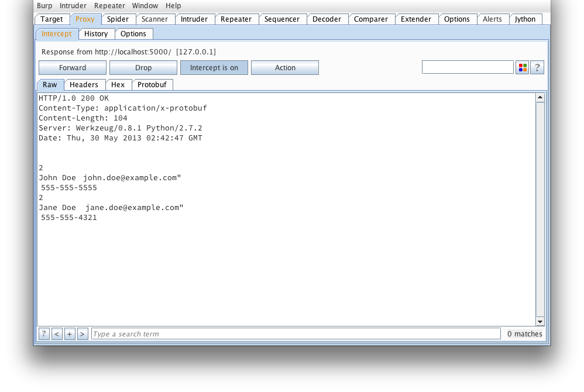
Task: Toggle the Intercept is on button
Action: click(214, 68)
